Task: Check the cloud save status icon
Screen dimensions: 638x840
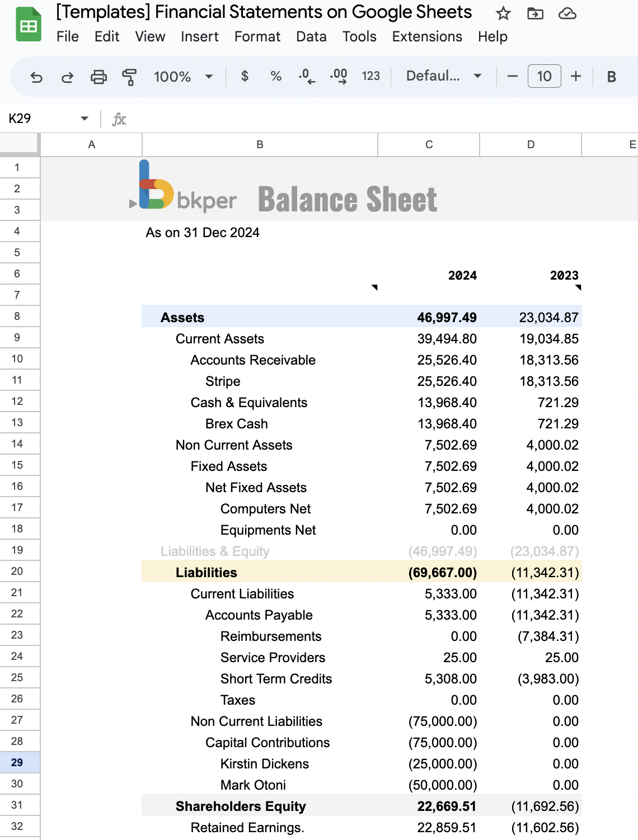Action: click(568, 13)
